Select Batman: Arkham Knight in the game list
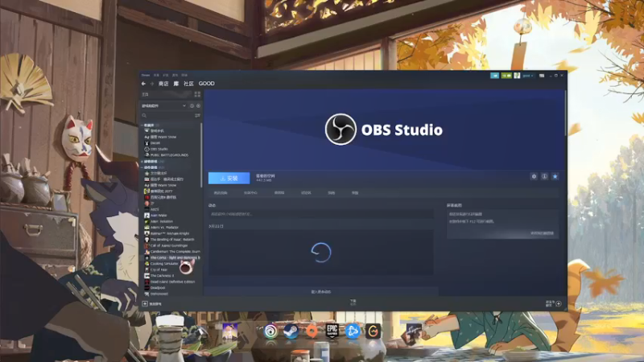Viewport: 644px width, 362px height. pyautogui.click(x=169, y=233)
